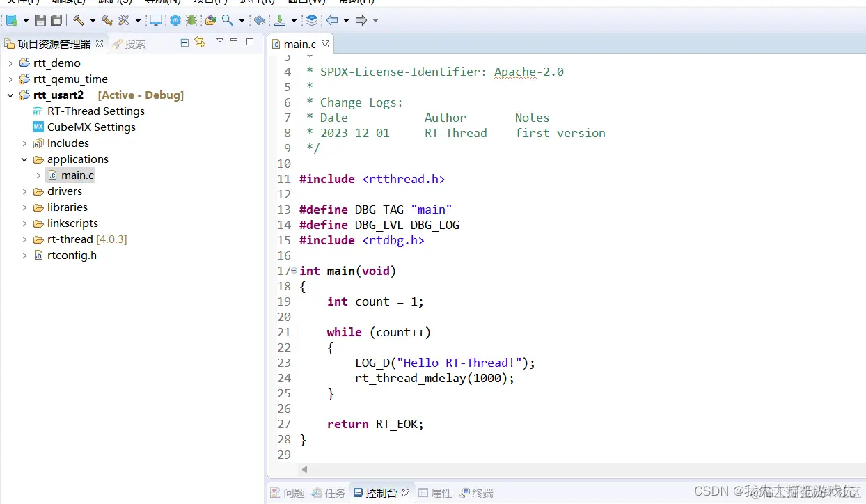Collapse the rtt_usart2 project
866x504 pixels.
click(x=10, y=95)
